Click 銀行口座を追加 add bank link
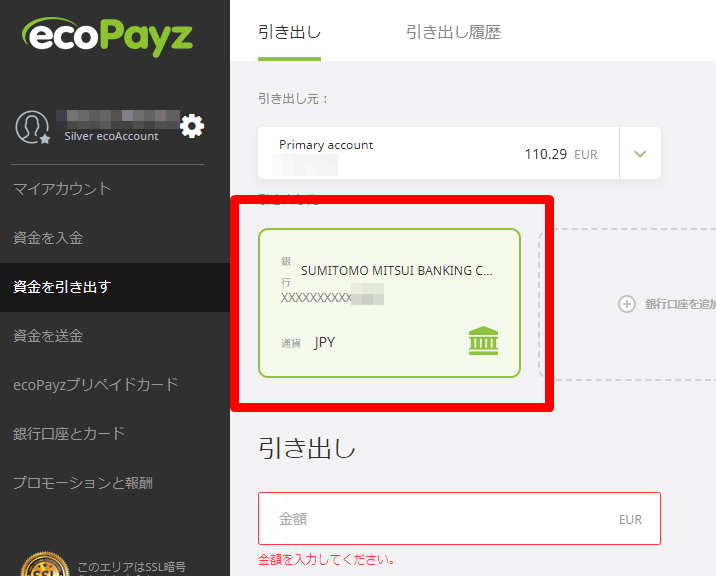This screenshot has height=576, width=716. pos(680,304)
